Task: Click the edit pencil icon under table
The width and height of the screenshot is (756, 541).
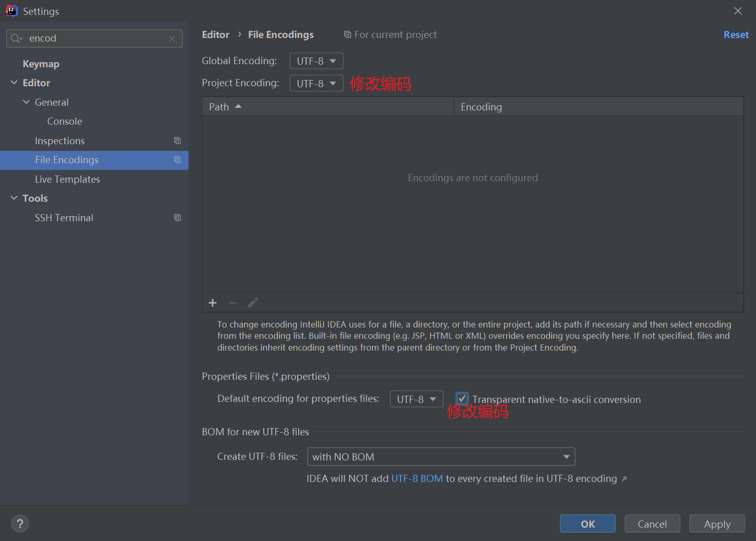Action: click(x=253, y=303)
